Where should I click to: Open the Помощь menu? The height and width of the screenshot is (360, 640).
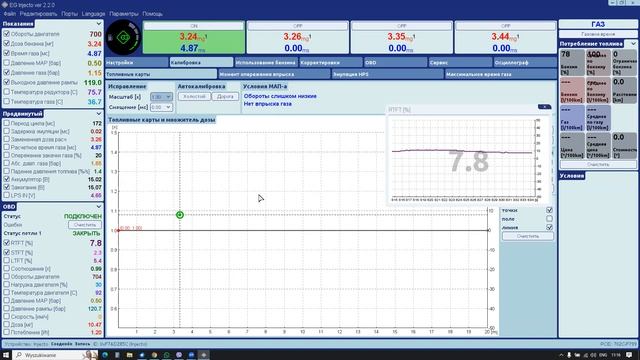(x=152, y=13)
